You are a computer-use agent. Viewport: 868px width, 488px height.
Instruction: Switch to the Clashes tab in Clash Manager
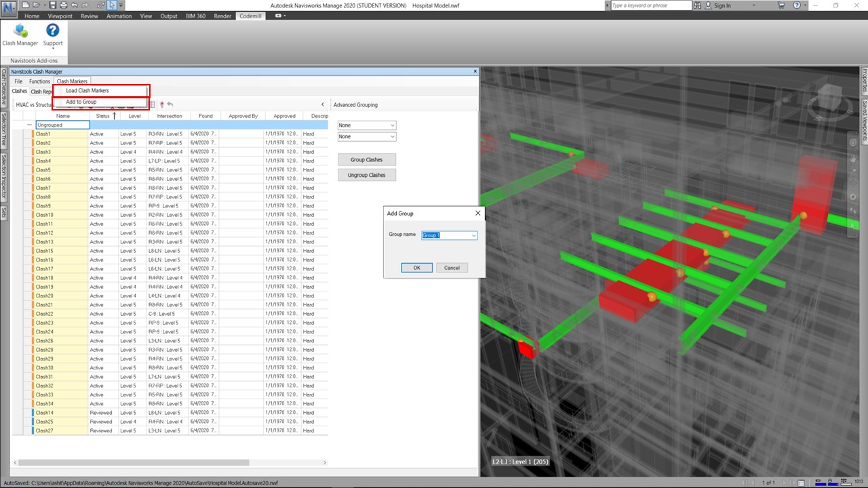[20, 91]
